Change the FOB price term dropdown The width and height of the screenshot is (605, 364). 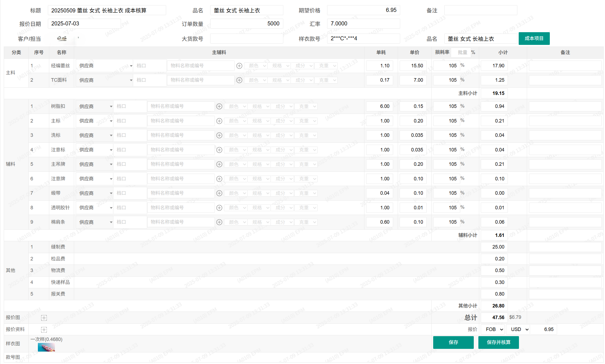[493, 329]
